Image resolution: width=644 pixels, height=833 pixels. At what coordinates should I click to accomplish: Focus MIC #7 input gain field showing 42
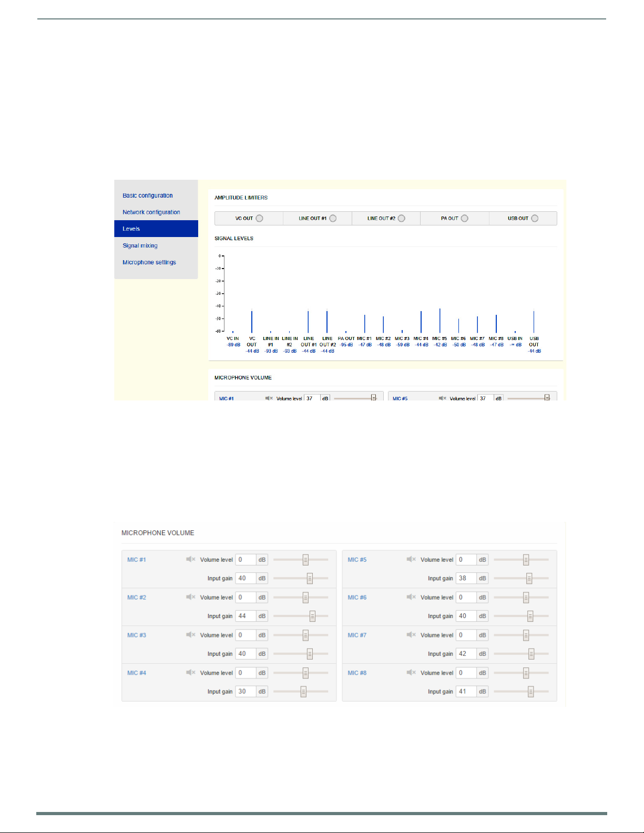[466, 654]
